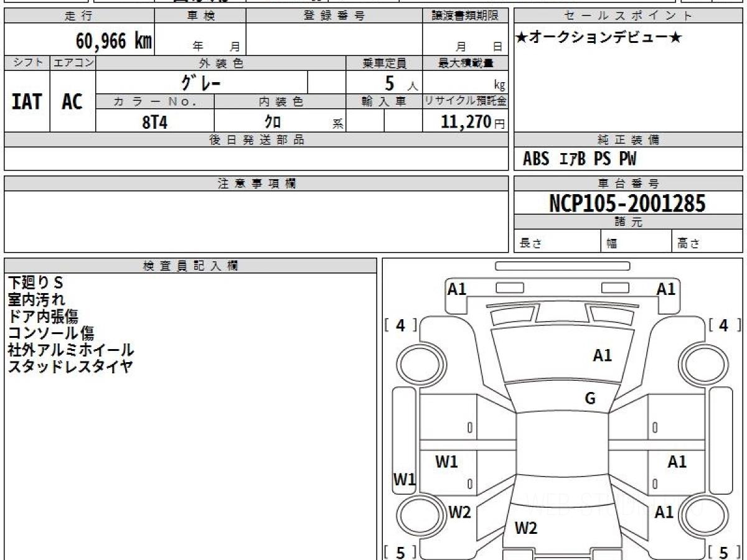Select the 登録番号 header cell
The image size is (747, 560).
coord(334,16)
